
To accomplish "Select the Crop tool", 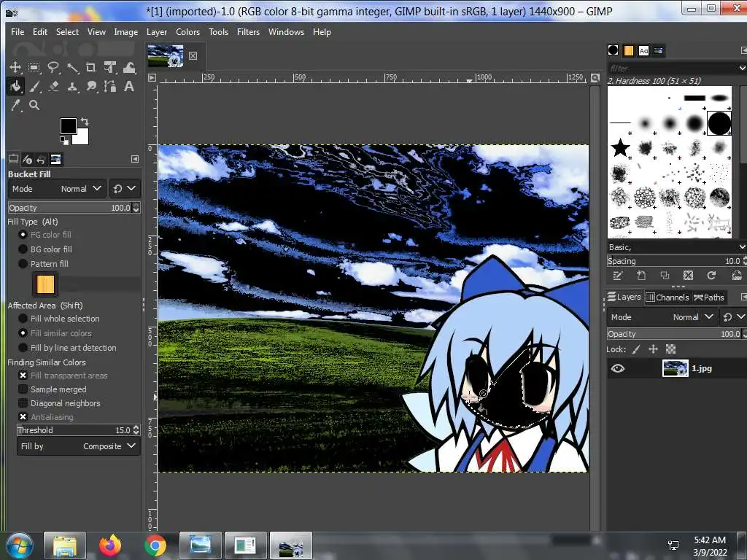I will 91,68.
